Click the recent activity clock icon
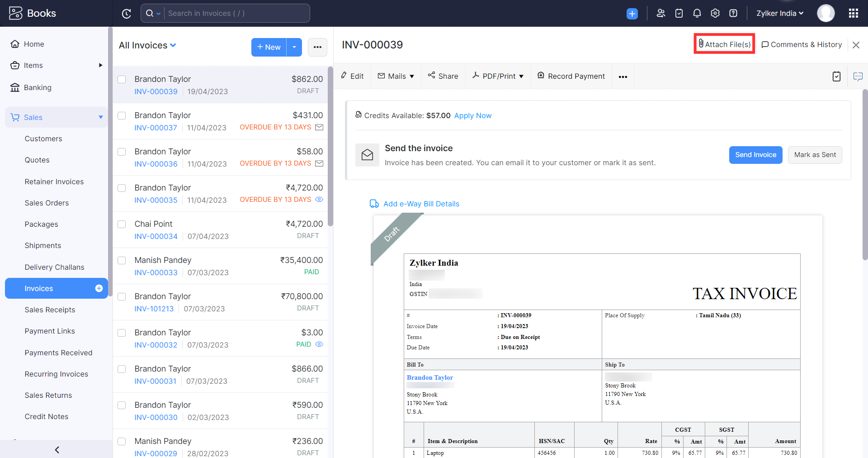This screenshot has width=868, height=458. (127, 14)
